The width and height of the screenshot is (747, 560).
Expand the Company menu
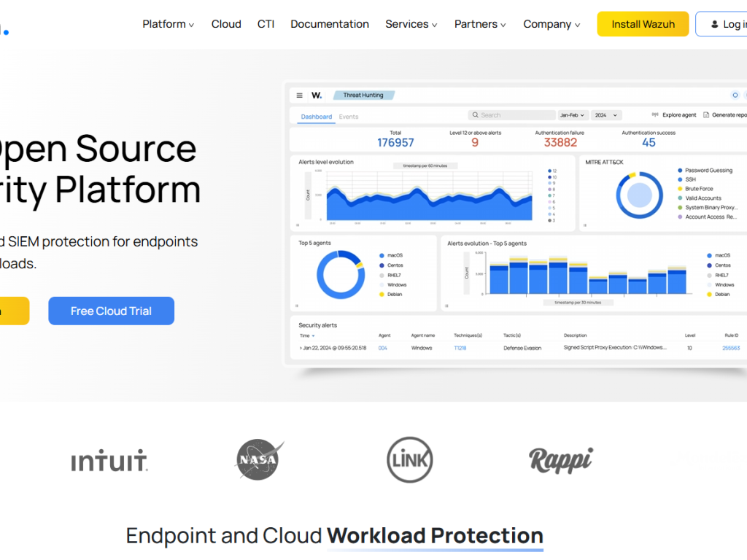(551, 24)
